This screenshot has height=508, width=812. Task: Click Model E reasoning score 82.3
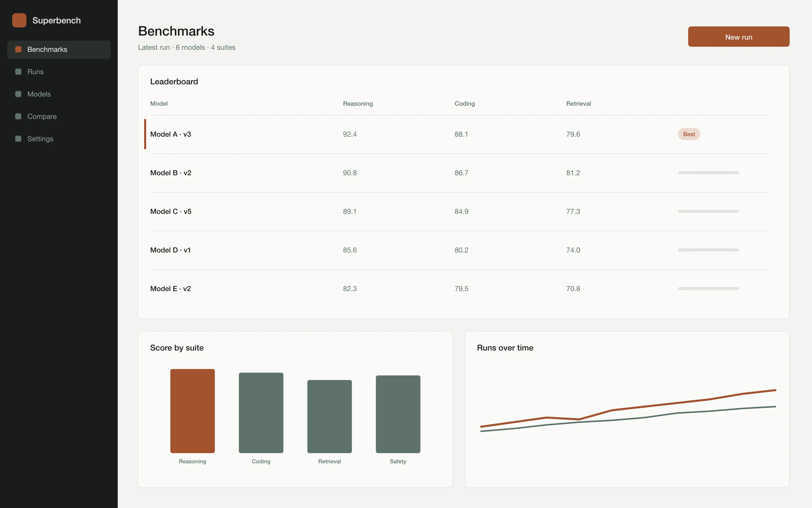click(350, 289)
